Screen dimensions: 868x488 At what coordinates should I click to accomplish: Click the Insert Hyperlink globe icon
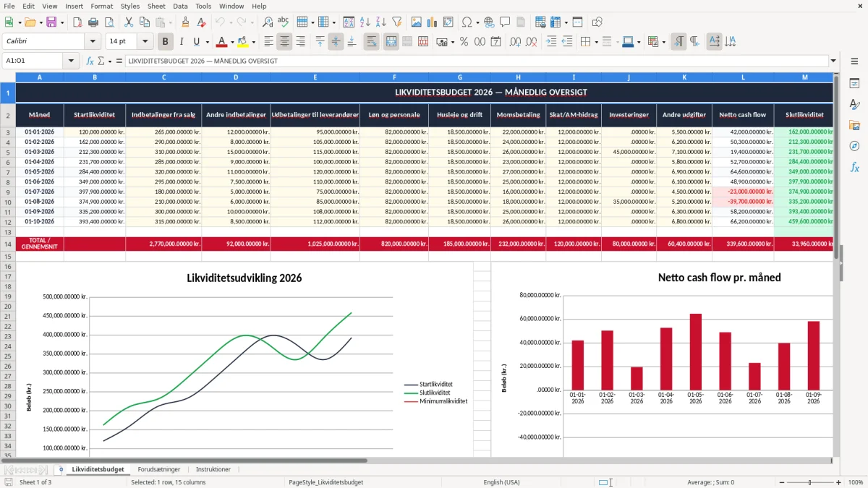tap(489, 22)
